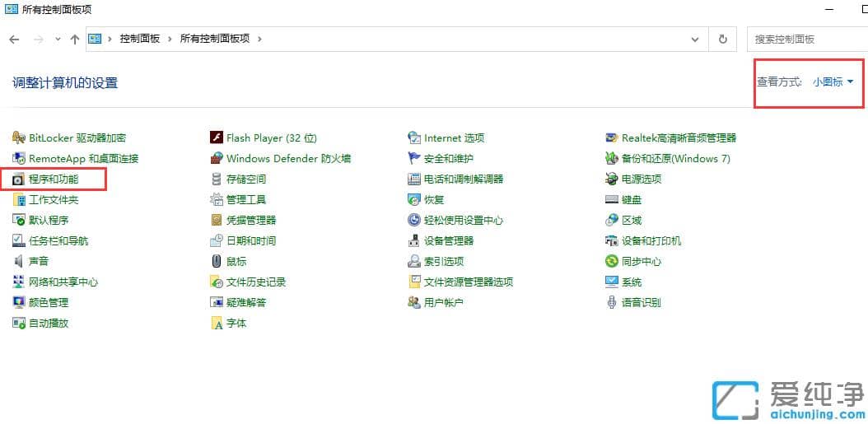The image size is (868, 424).
Task: Open Realtek高清晰音频管理器 icon
Action: (x=612, y=138)
